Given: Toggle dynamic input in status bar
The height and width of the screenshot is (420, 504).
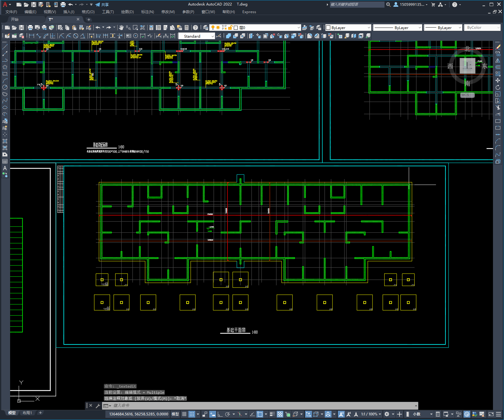Looking at the screenshot, I should (x=212, y=414).
